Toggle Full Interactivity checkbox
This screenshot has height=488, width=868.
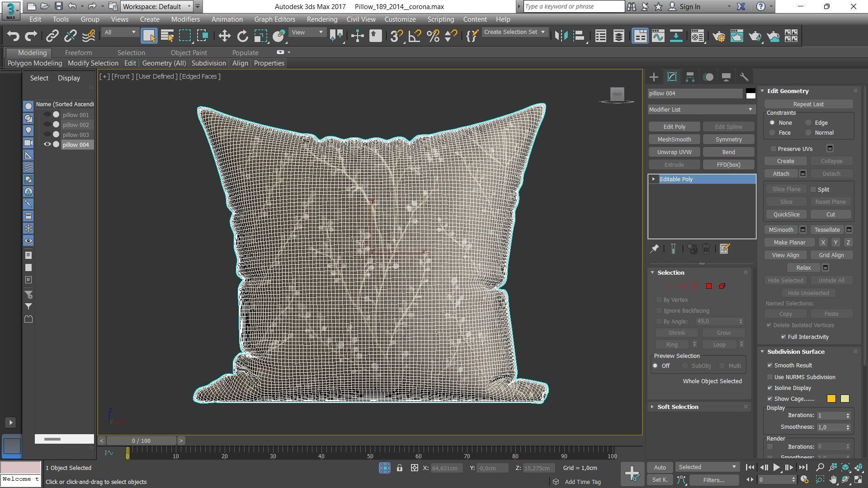point(783,337)
